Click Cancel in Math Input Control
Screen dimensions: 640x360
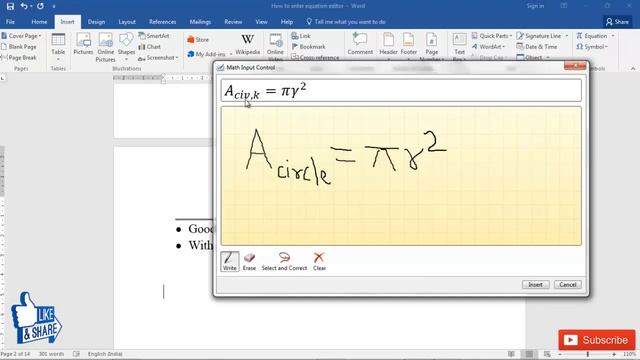pyautogui.click(x=568, y=284)
